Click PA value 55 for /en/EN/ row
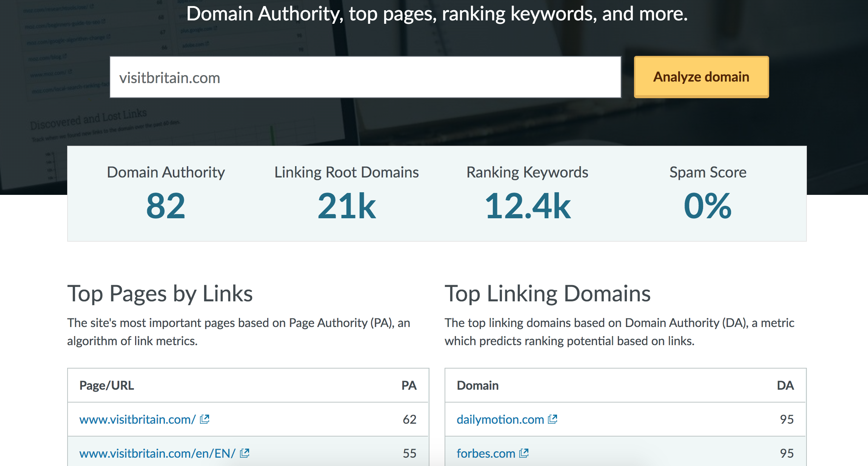 [409, 453]
